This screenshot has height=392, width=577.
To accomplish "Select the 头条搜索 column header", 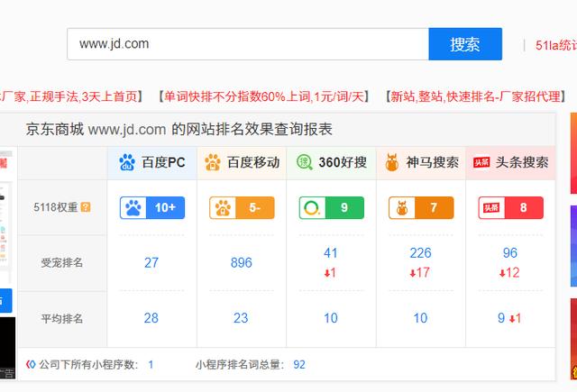I will (x=510, y=162).
